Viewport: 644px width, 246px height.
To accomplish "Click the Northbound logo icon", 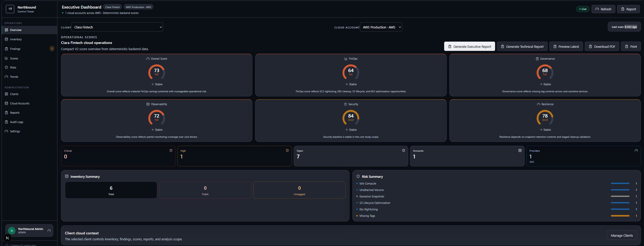I will pos(10,9).
